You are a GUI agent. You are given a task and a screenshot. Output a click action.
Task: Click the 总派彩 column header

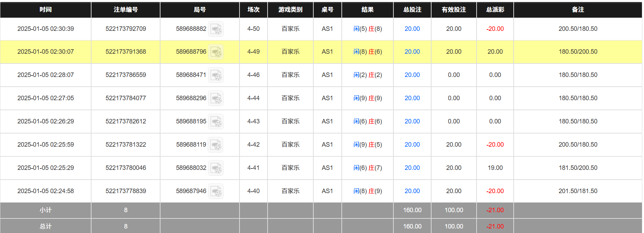click(x=495, y=10)
